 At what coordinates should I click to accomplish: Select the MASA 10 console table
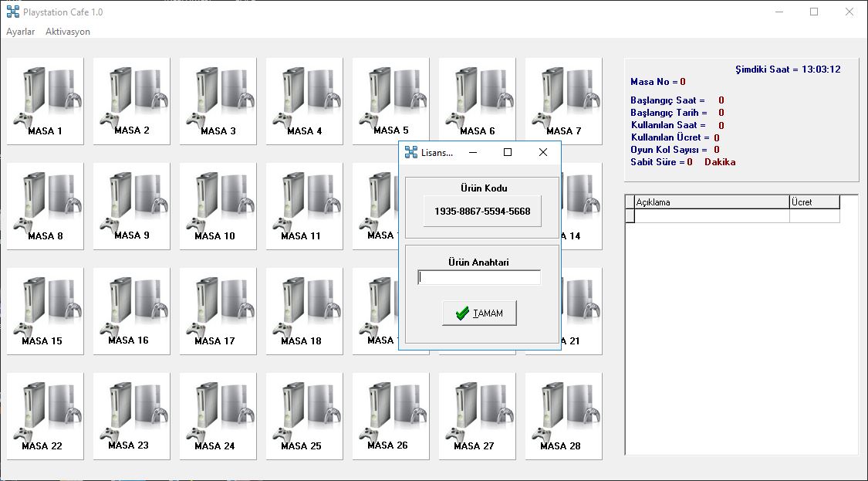(218, 206)
